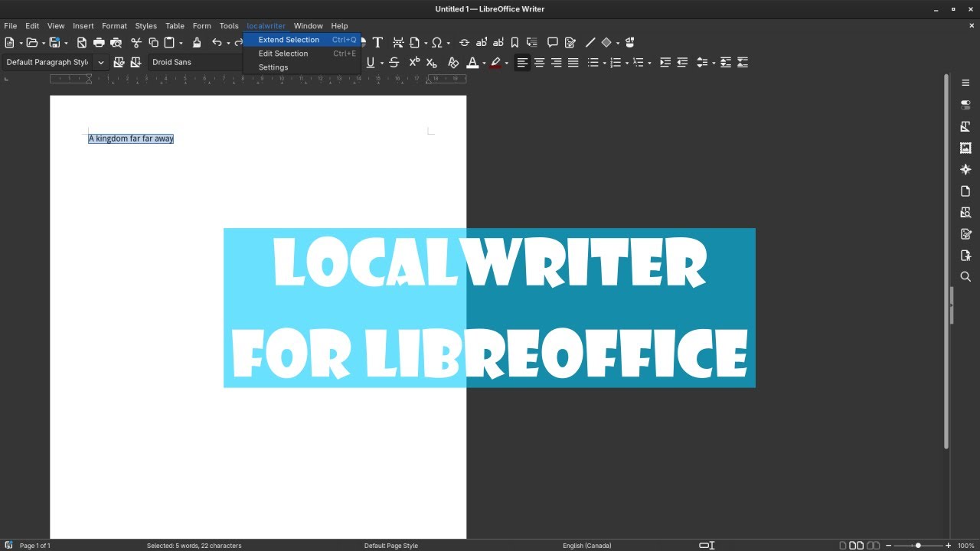Insert a text box with T icon
This screenshot has width=980, height=551.
[x=377, y=43]
